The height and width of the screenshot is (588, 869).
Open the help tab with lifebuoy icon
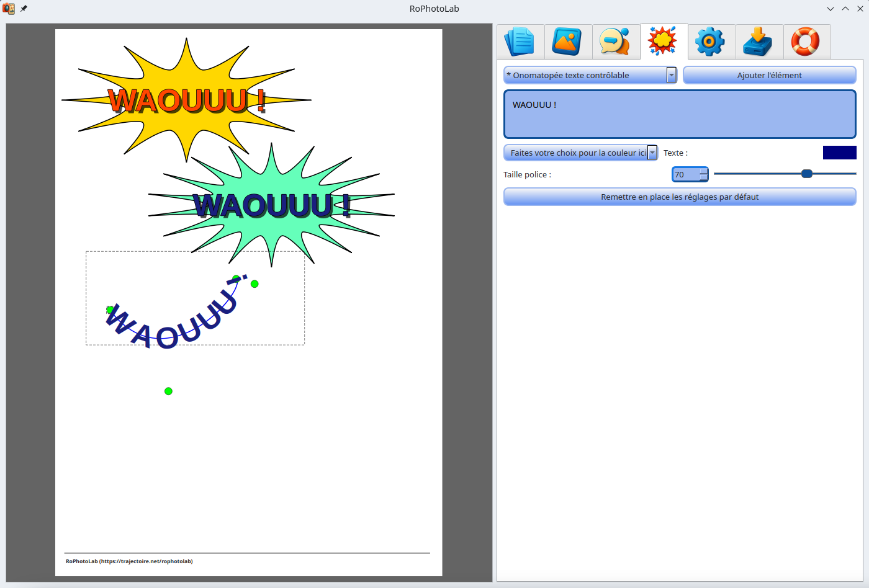pos(806,42)
